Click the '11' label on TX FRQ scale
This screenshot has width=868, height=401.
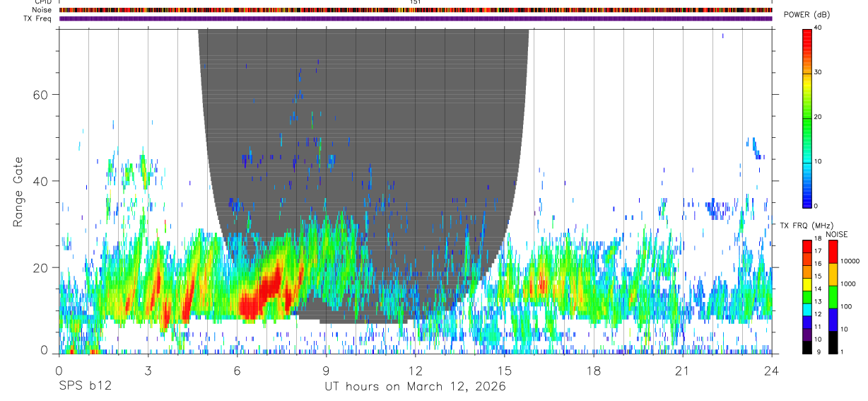817,327
